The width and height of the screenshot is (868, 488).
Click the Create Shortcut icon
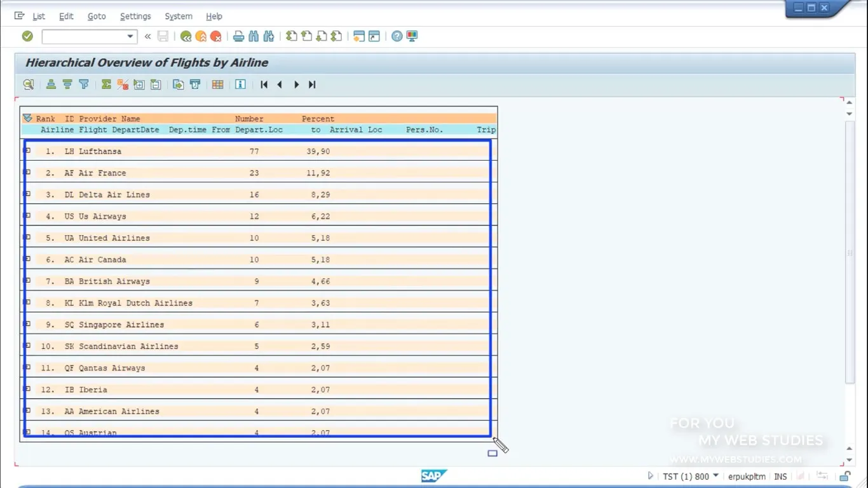[374, 36]
